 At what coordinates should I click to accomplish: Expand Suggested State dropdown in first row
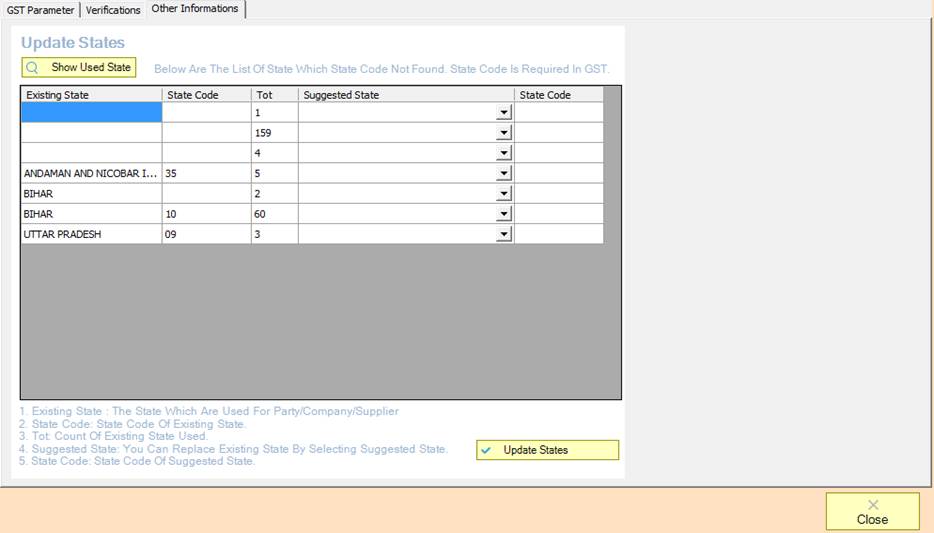point(504,113)
